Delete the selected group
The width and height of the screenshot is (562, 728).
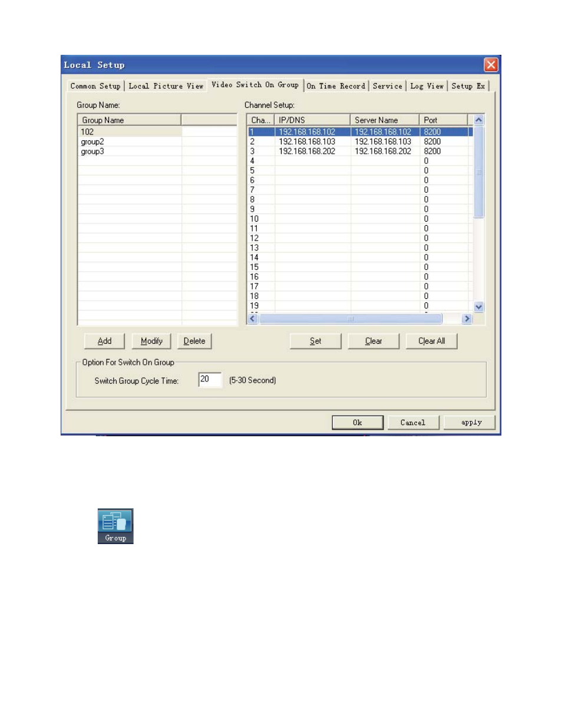pos(194,341)
